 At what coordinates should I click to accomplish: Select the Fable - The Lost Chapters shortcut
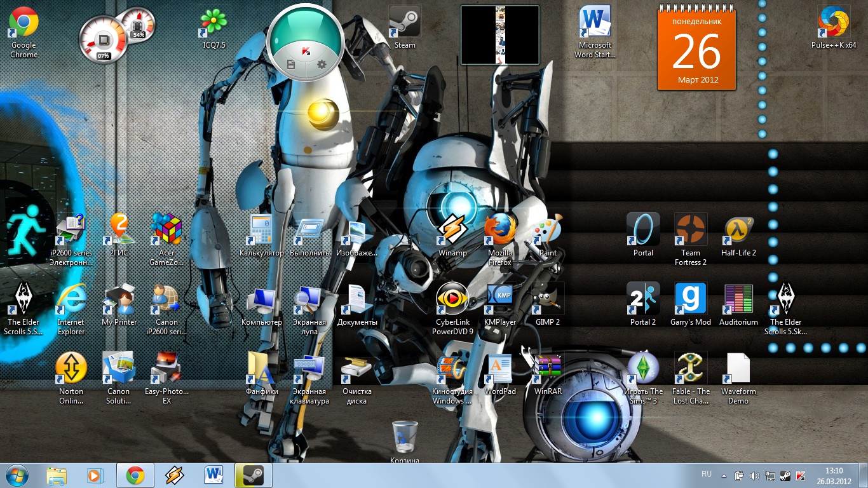tap(691, 379)
